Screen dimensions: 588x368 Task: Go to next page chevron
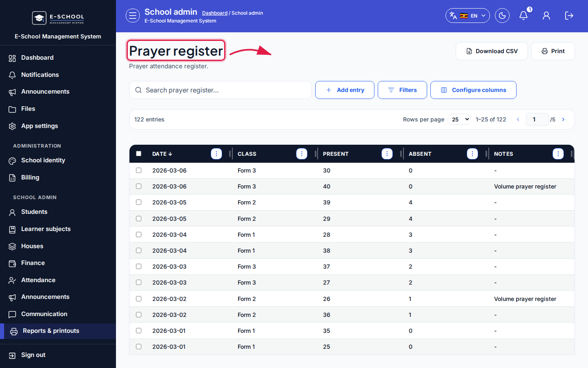click(x=563, y=119)
